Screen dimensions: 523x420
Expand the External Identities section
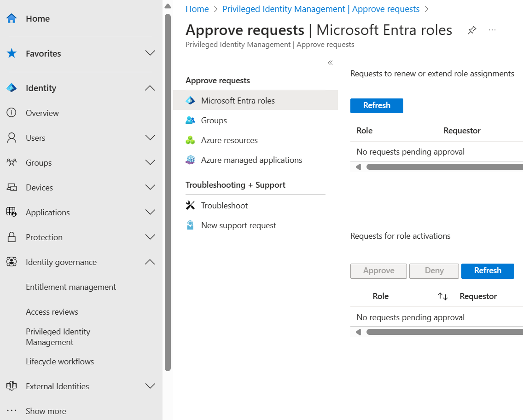(150, 386)
